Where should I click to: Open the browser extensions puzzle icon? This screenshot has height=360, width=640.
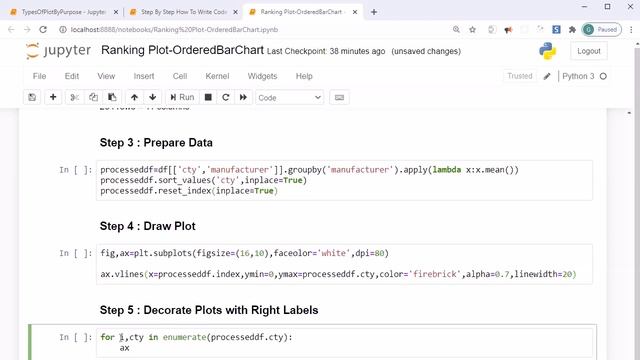(x=572, y=29)
